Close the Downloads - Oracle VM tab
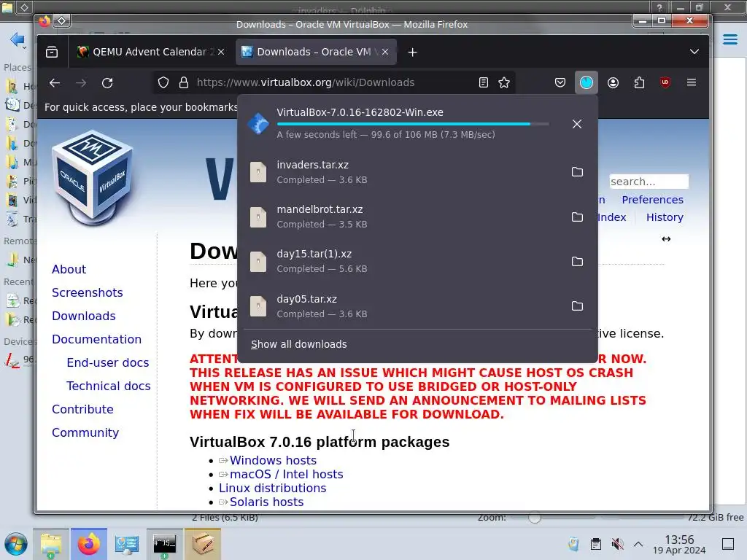Screen dimensions: 747x560 pyautogui.click(x=385, y=52)
